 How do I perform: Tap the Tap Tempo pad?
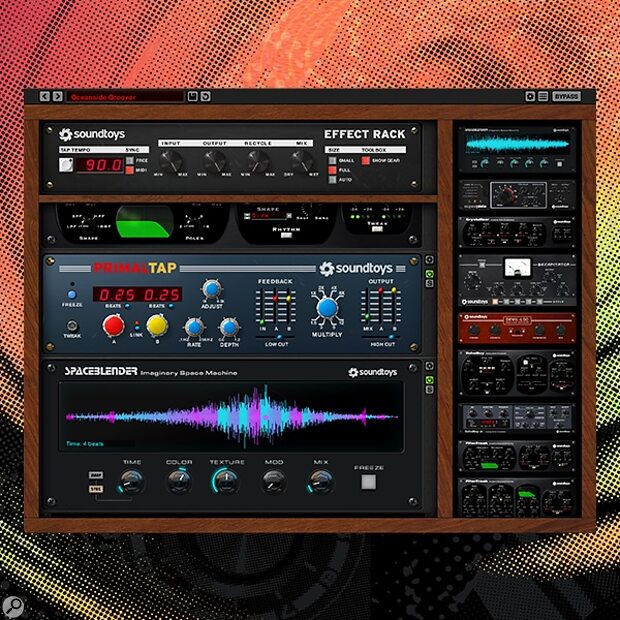point(66,165)
